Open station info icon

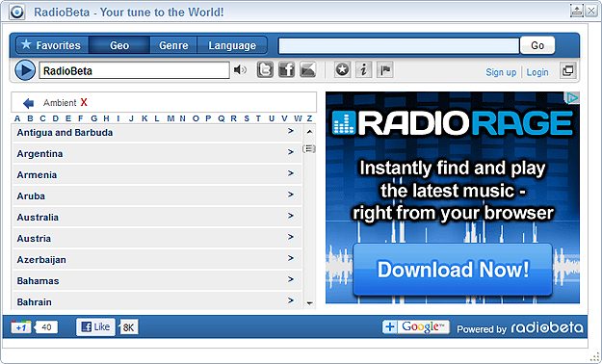363,70
